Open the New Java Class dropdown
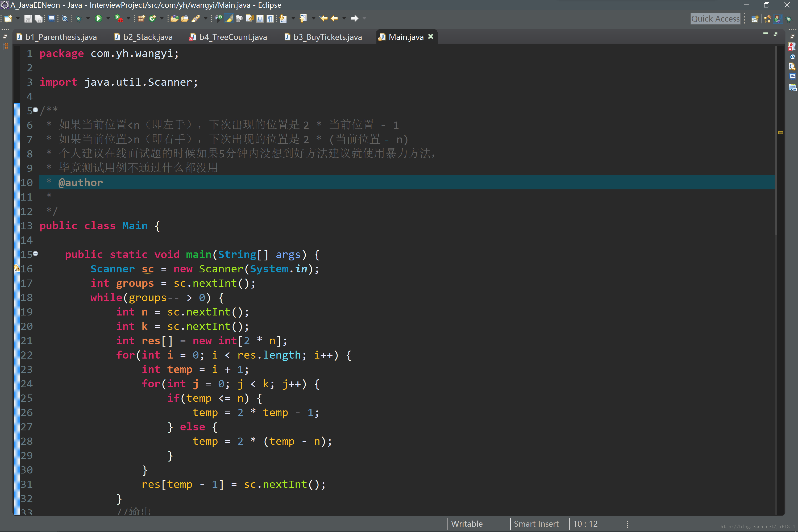 (162, 18)
